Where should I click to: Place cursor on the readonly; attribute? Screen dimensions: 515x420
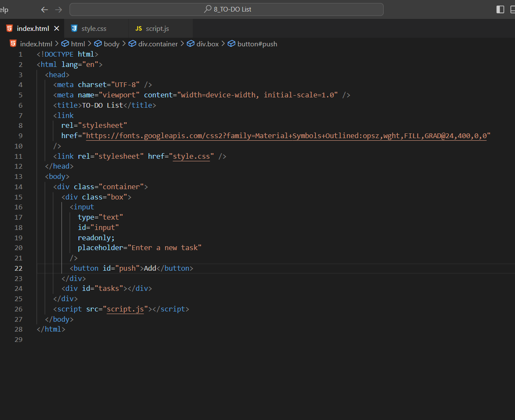(96, 238)
